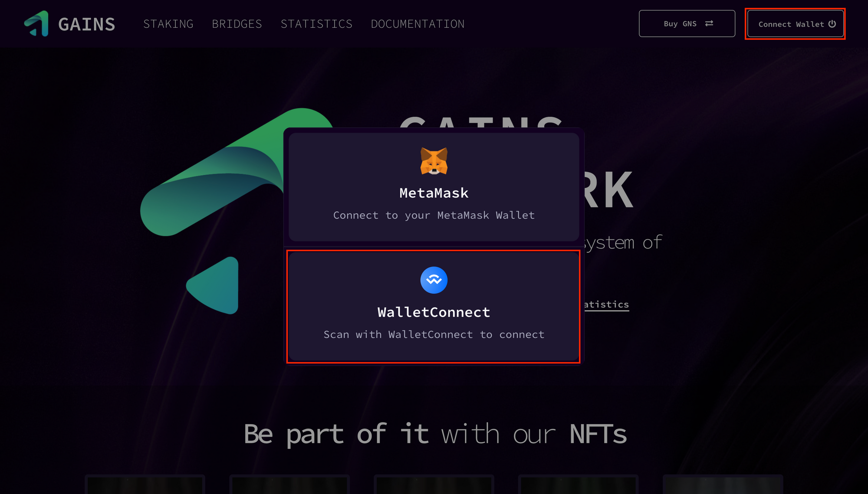The width and height of the screenshot is (868, 494).
Task: Select the MetaMask title option
Action: [x=434, y=193]
